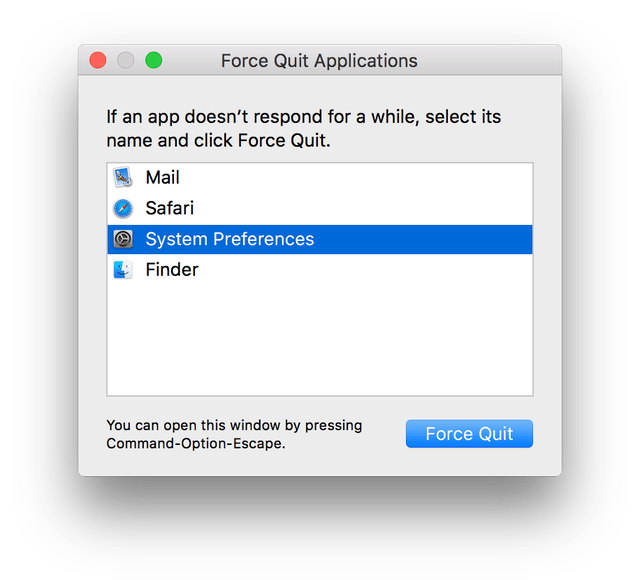This screenshot has width=640, height=588.
Task: Click the greyed-out minimize window button
Action: coord(126,60)
